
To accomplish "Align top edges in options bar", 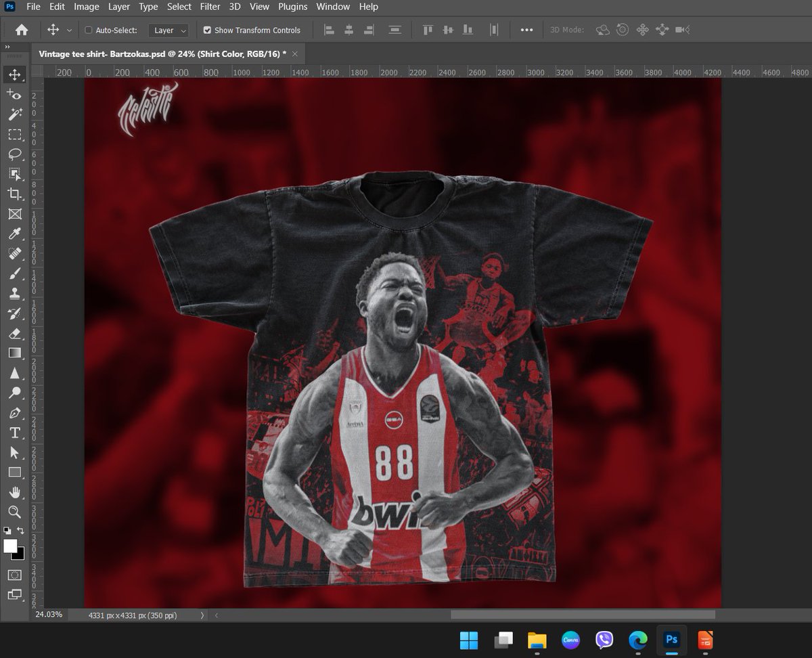I will tap(428, 30).
